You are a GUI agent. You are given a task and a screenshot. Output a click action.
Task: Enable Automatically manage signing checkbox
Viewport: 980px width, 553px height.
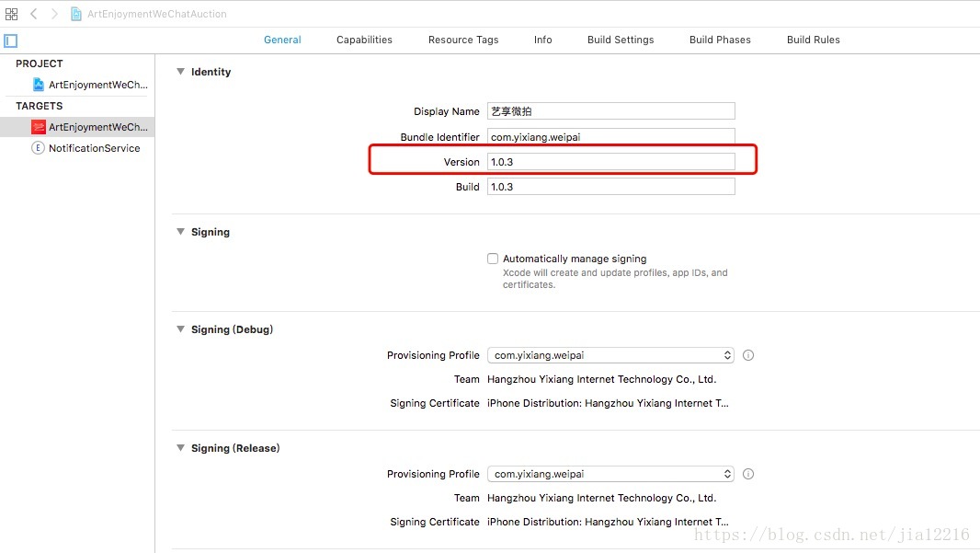tap(493, 259)
